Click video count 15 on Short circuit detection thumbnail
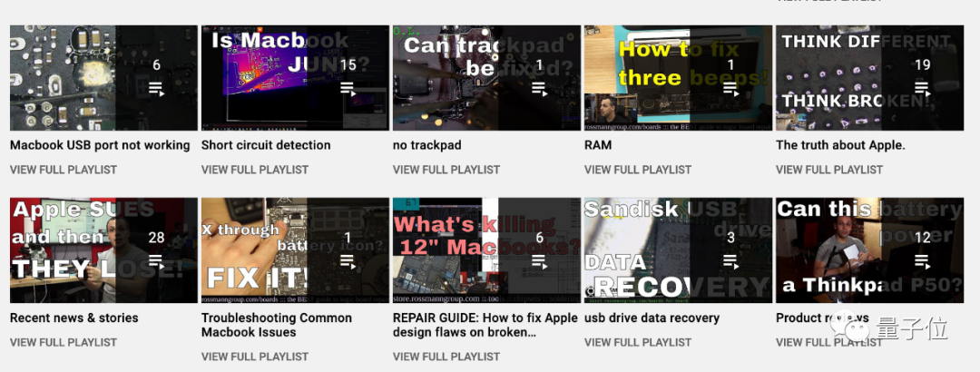The width and height of the screenshot is (980, 372). pos(348,65)
